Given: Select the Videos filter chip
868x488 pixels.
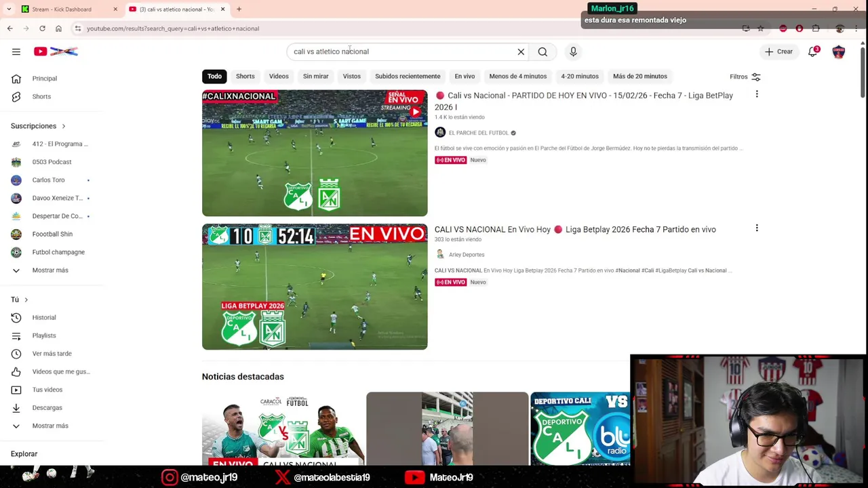Looking at the screenshot, I should [279, 76].
